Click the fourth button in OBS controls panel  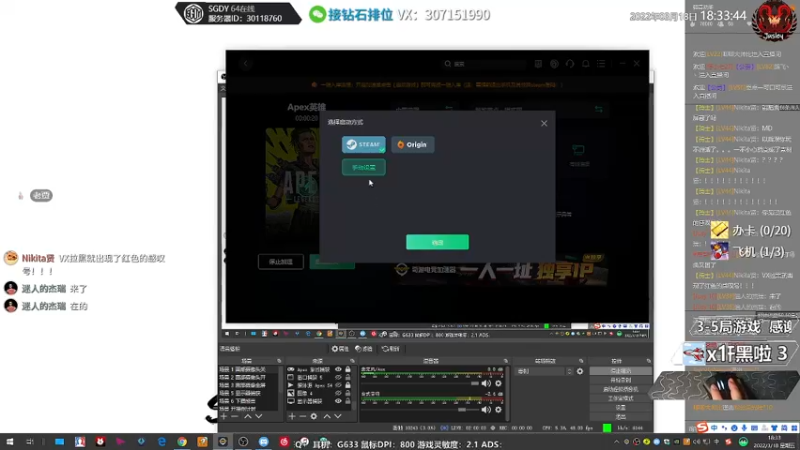click(620, 398)
